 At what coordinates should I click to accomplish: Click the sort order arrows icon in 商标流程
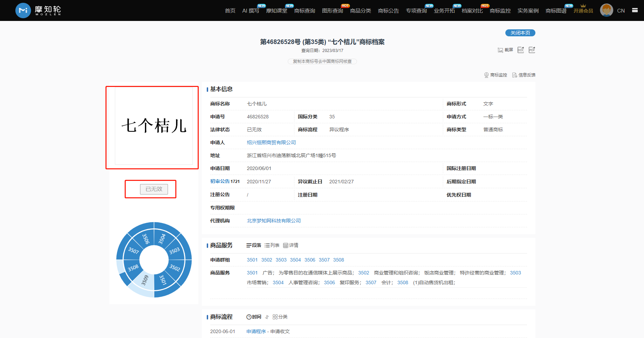click(267, 317)
